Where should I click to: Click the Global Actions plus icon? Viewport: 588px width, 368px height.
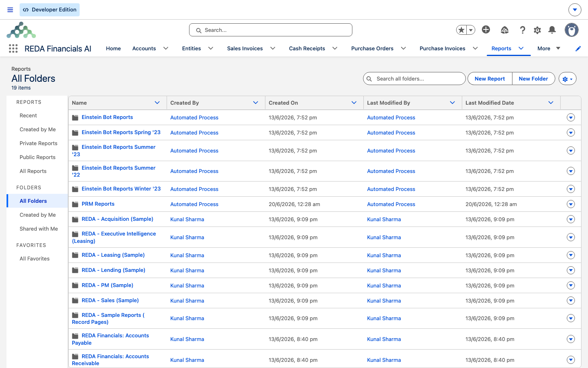[486, 29]
